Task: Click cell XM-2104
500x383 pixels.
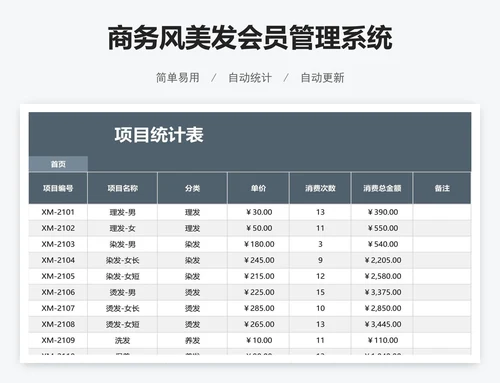Action: coord(58,260)
